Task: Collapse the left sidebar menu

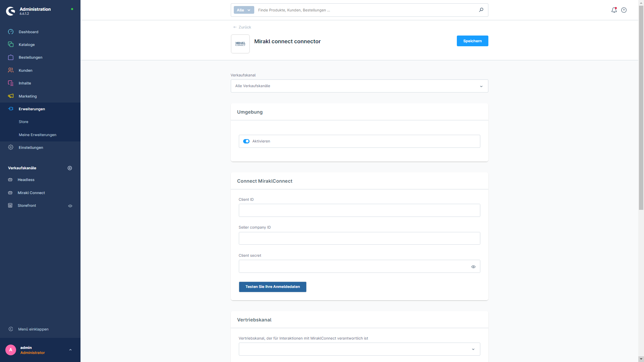Action: (x=33, y=329)
